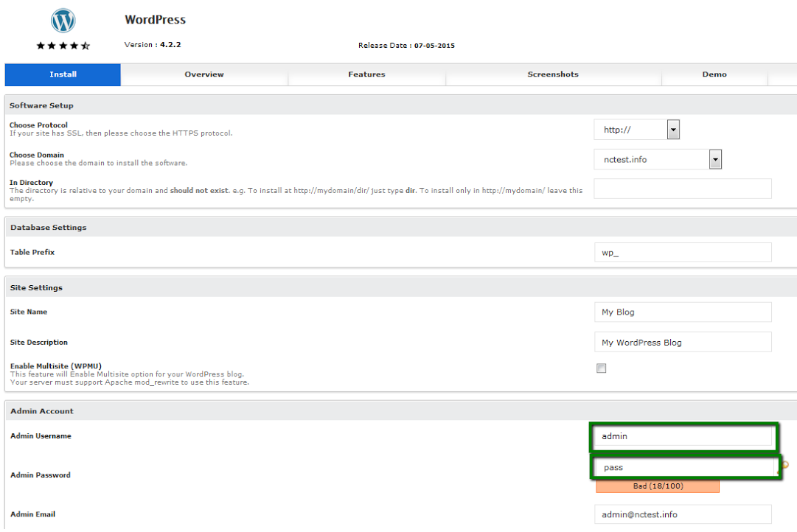The width and height of the screenshot is (797, 532).
Task: Click the 'Choose Protocol' label
Action: [x=38, y=125]
